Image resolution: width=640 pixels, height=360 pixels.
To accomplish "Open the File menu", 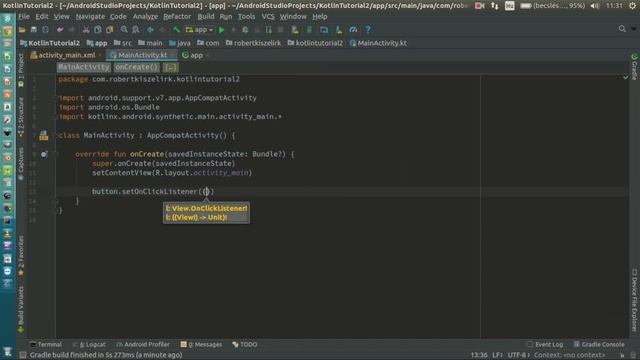I will [24, 17].
